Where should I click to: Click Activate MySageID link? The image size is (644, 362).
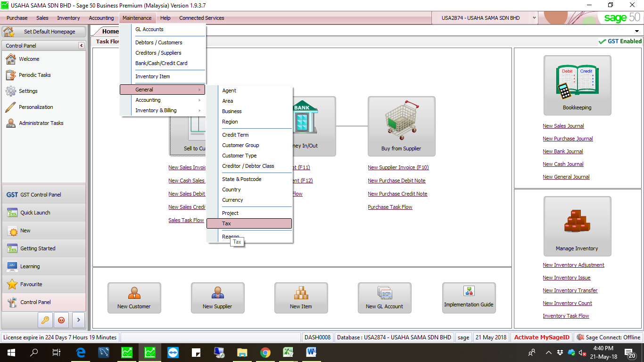(542, 337)
